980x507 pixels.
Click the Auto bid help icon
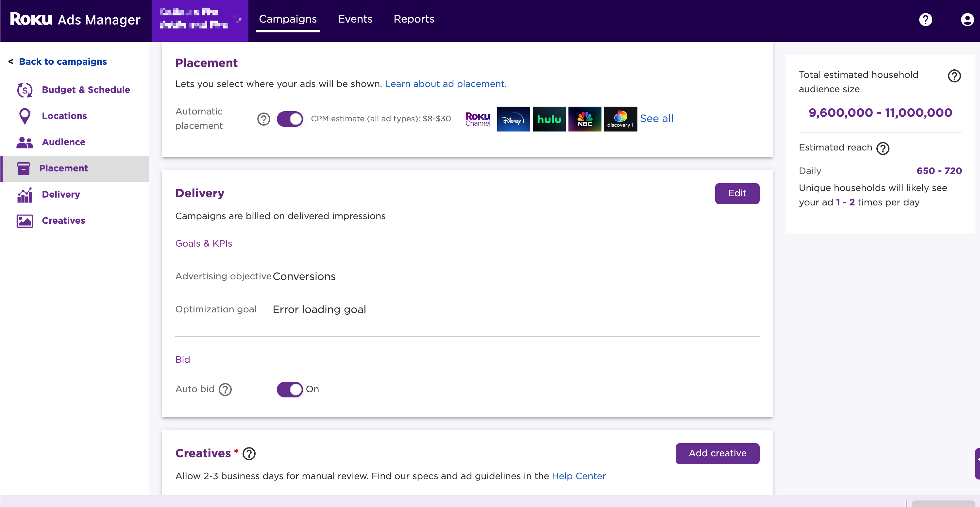[x=225, y=390]
